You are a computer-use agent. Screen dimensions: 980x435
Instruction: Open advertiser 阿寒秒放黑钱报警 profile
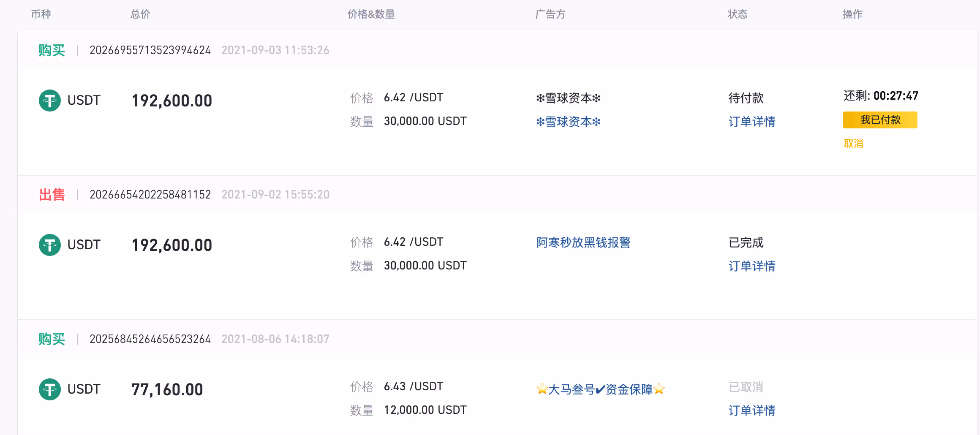point(583,242)
